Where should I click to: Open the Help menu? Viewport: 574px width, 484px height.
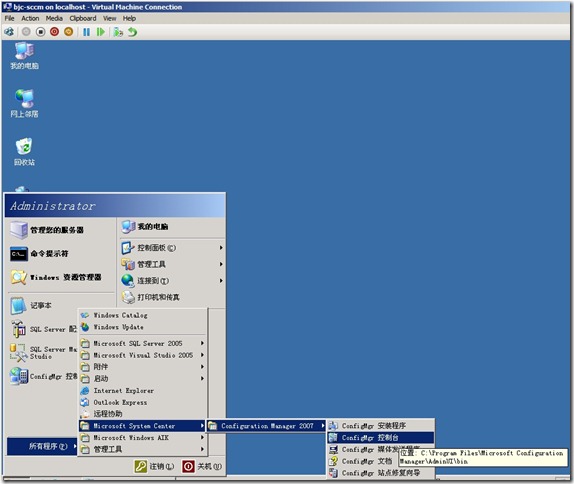tap(129, 18)
